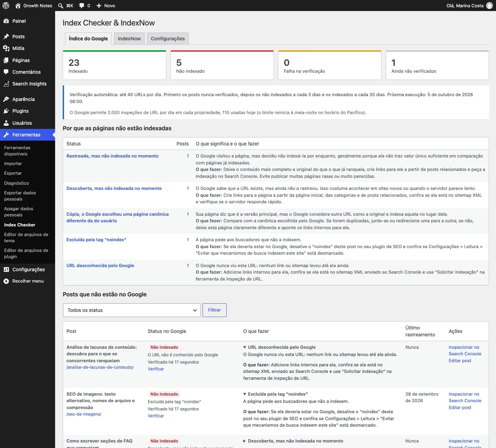Viewport: 496px width, 448px height.
Task: Open the Growth Notes home icon
Action: 18,6
